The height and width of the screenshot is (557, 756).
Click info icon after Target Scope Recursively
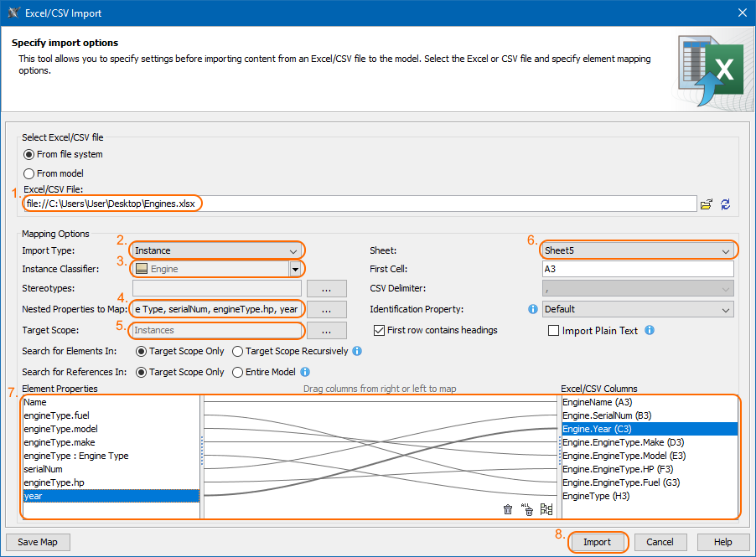(357, 351)
